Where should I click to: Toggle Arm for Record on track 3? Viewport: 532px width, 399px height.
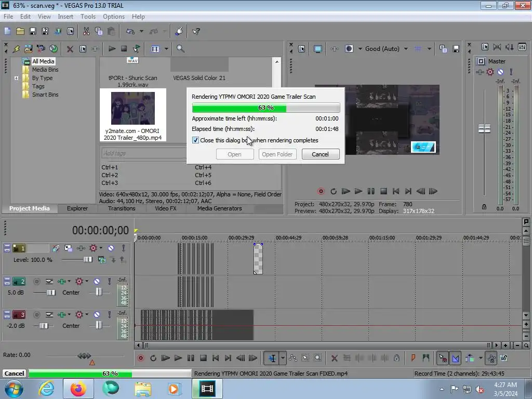pyautogui.click(x=37, y=314)
